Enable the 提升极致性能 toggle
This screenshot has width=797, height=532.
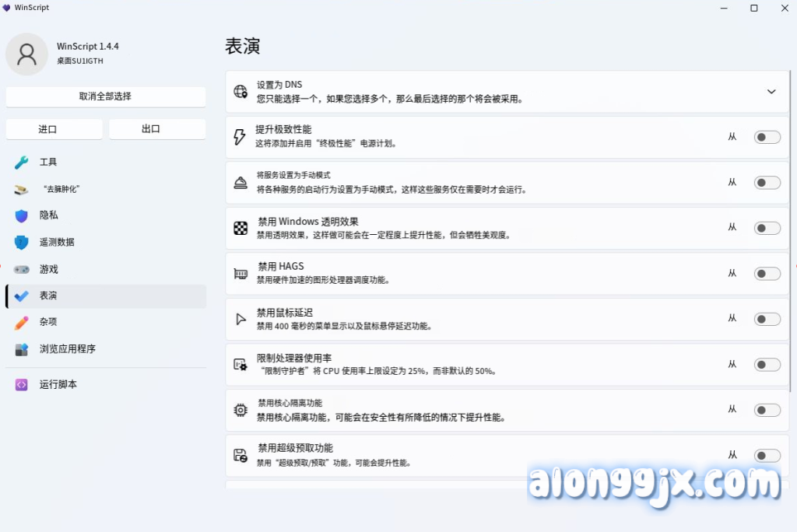(767, 138)
